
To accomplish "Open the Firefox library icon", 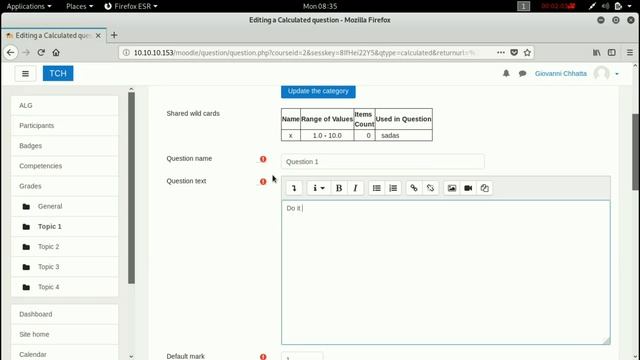I will (x=597, y=52).
